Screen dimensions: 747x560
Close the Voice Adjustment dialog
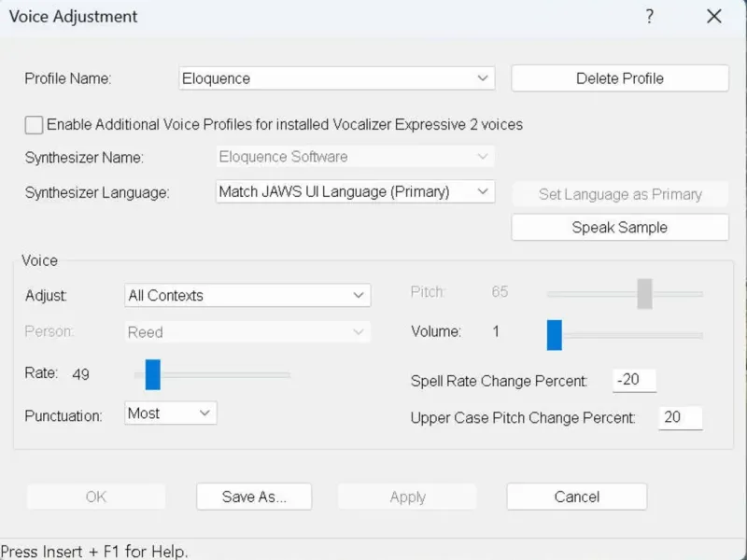click(714, 17)
